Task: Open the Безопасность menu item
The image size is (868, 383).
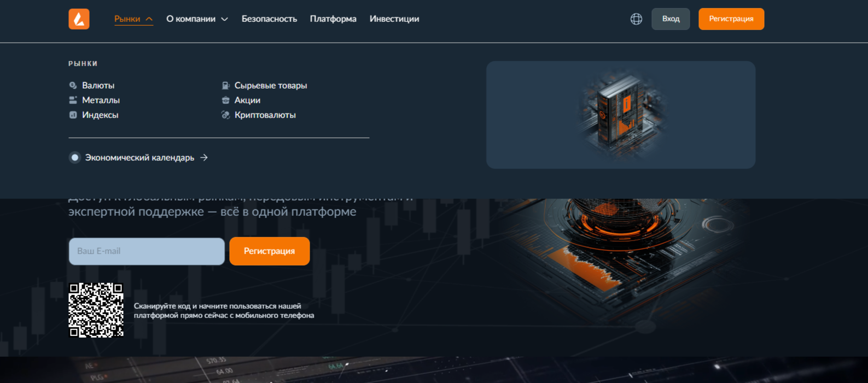Action: tap(269, 19)
